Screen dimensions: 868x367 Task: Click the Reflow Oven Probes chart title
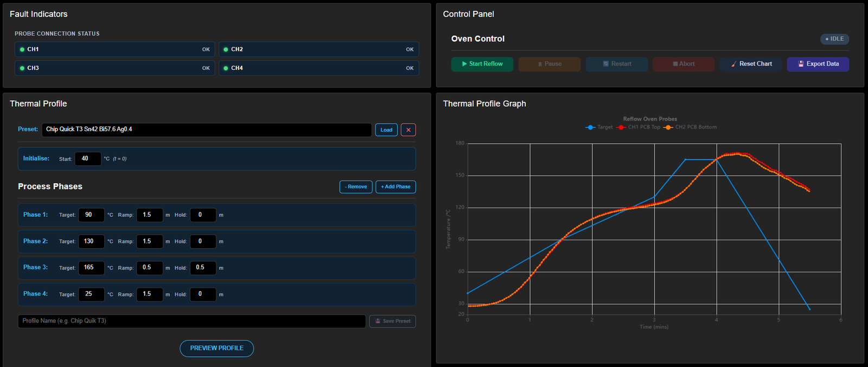pos(650,119)
